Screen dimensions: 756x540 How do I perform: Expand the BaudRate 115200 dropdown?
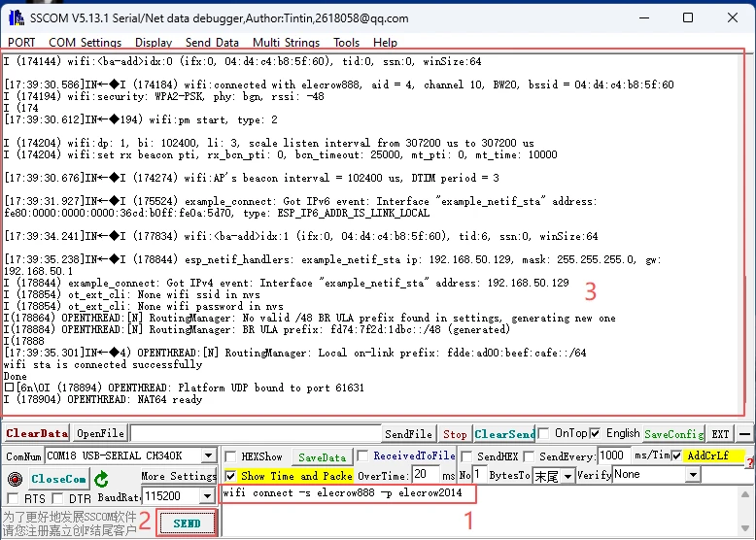208,497
